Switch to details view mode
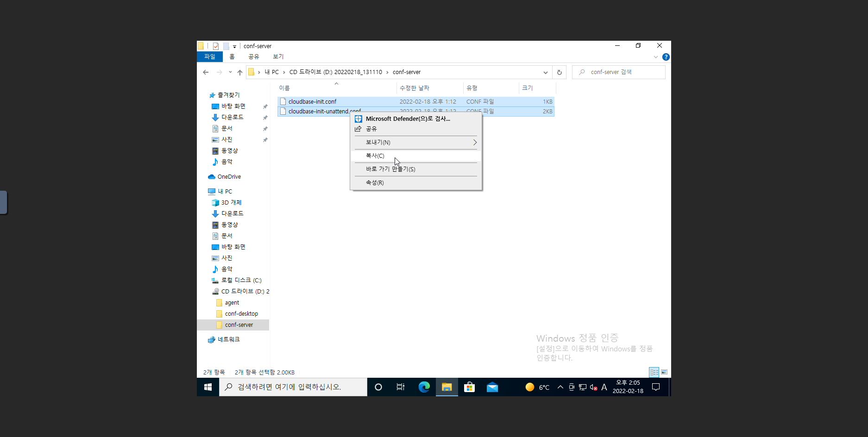Viewport: 868px width, 437px height. 654,372
